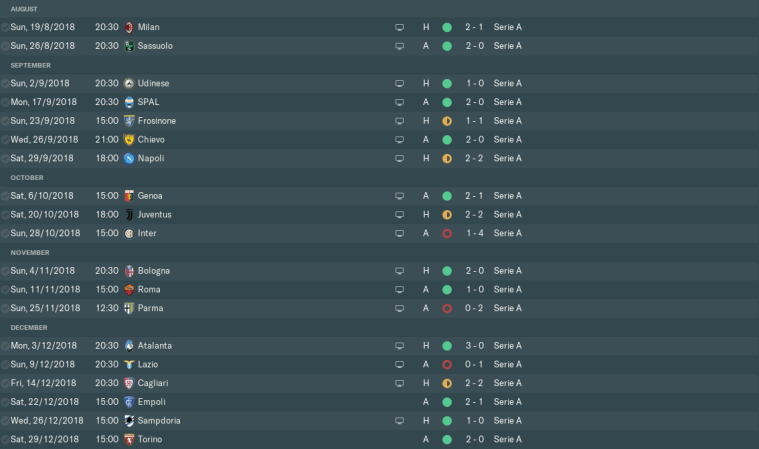Click the Lazio team name

coord(149,364)
